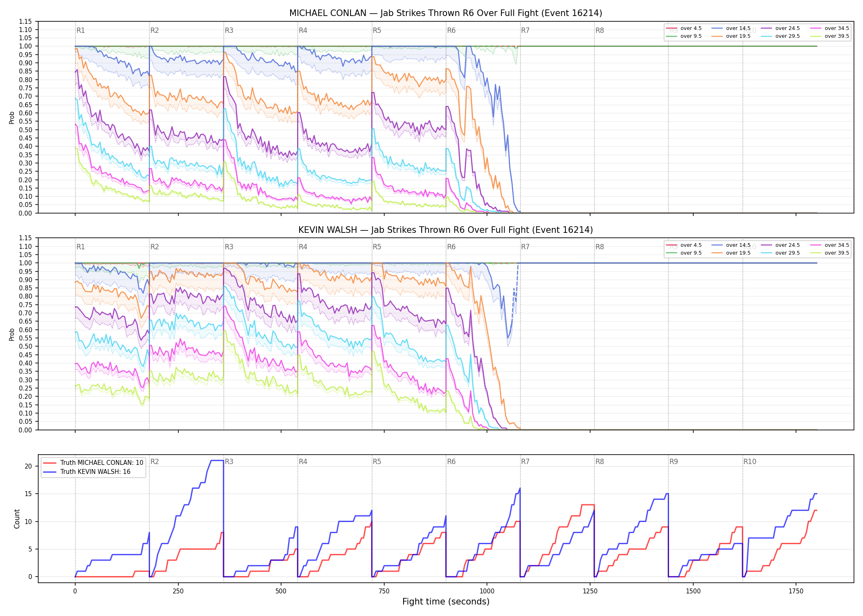Click 'Truth KEVIN WALSH: 16' legend label
Viewport: 863px width, 616px height.
coord(95,472)
